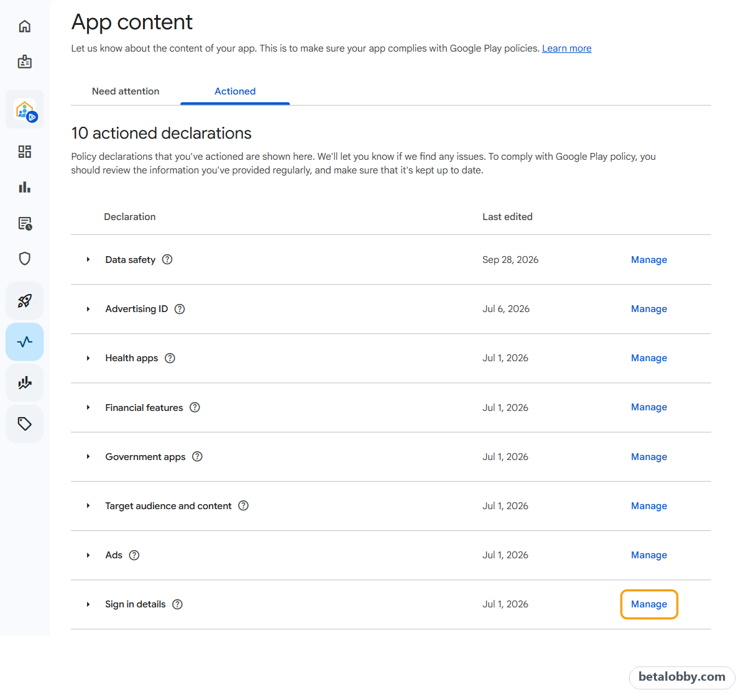Expand the Financial features row
The width and height of the screenshot is (746, 700).
tap(88, 407)
